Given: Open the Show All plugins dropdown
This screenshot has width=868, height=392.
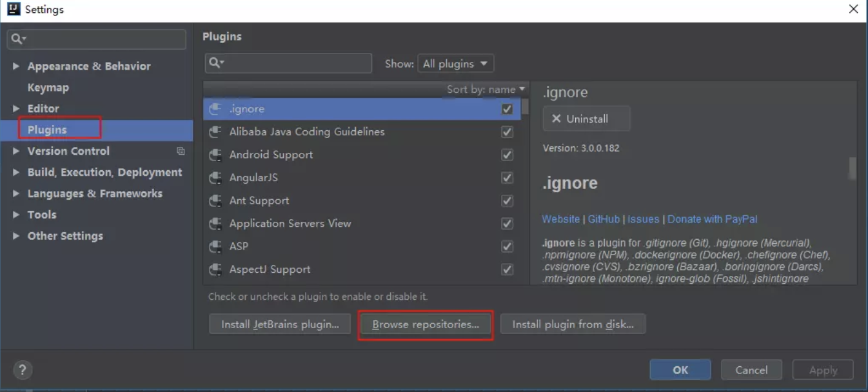Looking at the screenshot, I should [455, 64].
